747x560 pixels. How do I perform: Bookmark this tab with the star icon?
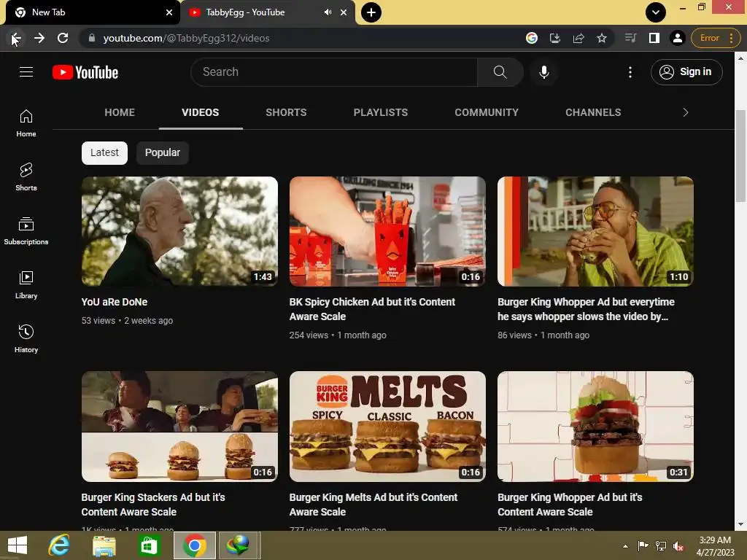pyautogui.click(x=602, y=38)
